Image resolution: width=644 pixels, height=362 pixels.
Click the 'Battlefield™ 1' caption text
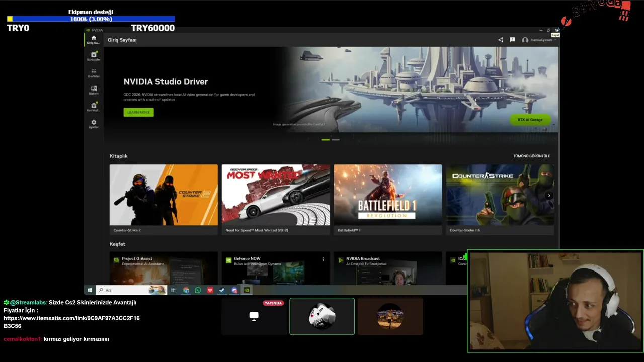pos(349,230)
